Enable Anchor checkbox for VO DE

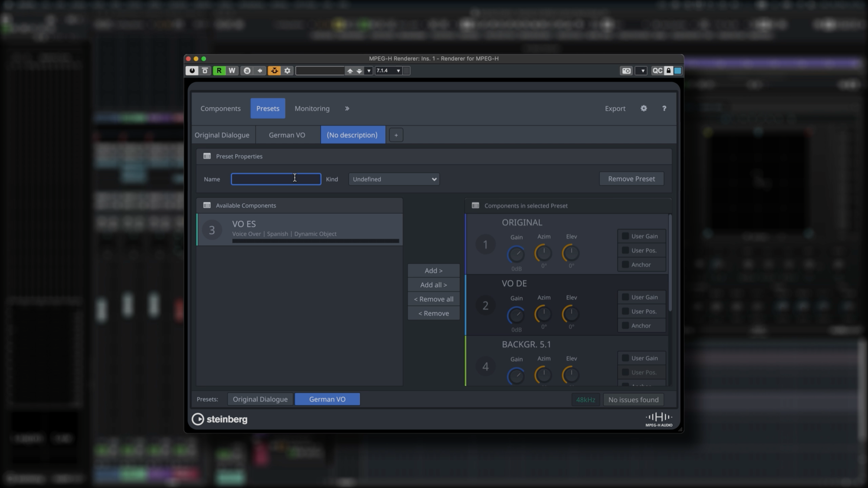(625, 326)
